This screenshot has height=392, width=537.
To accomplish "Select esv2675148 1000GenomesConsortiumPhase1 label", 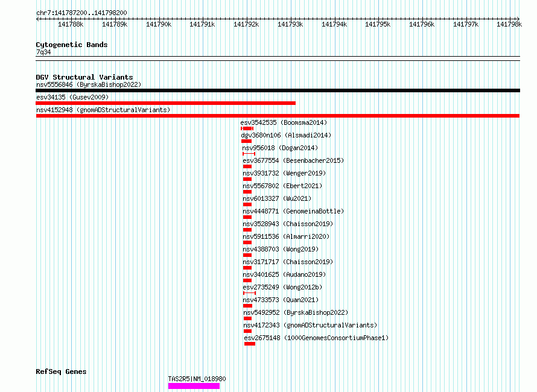I will pyautogui.click(x=316, y=338).
